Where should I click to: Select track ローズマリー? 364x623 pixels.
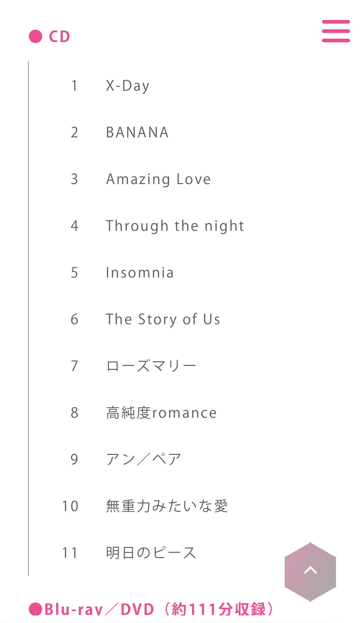151,366
